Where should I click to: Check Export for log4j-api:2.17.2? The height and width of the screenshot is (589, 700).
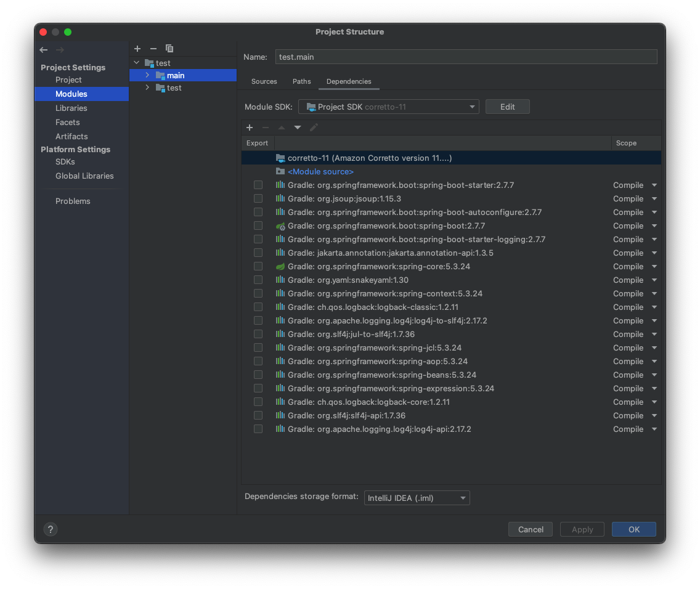point(258,429)
